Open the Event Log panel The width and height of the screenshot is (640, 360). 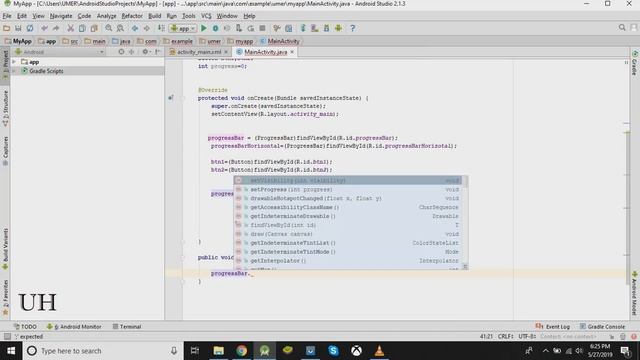[x=553, y=327]
